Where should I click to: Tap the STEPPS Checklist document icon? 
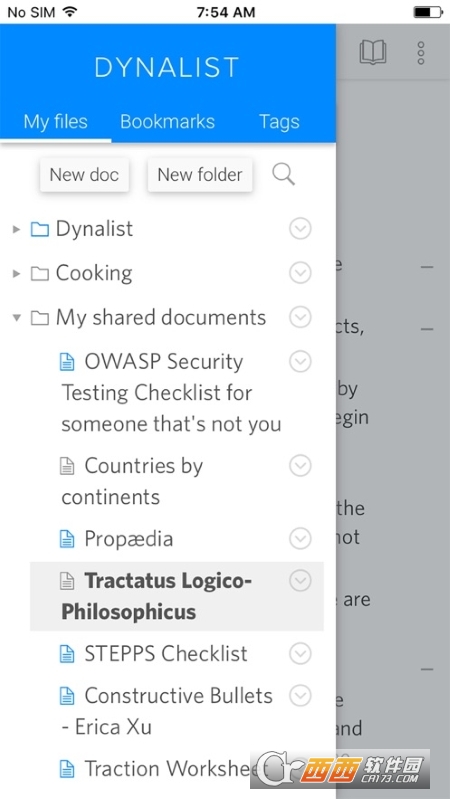(67, 654)
